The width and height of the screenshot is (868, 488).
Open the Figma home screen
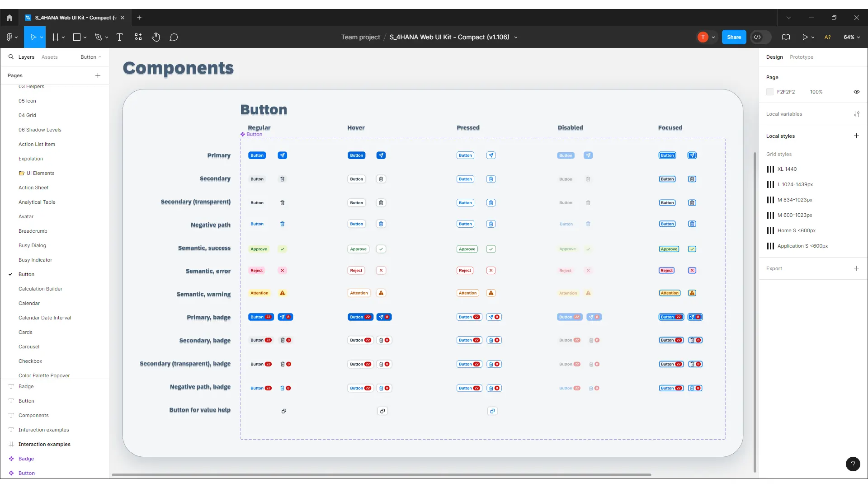click(x=9, y=18)
